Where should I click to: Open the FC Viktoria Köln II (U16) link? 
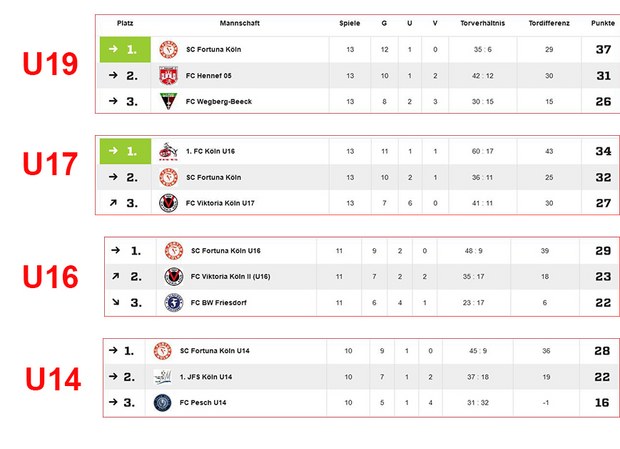click(231, 276)
